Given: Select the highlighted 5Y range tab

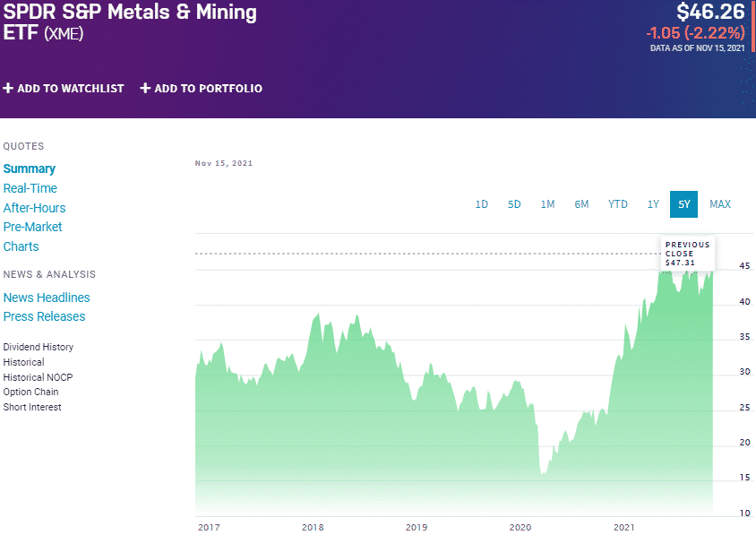Looking at the screenshot, I should click(x=683, y=204).
